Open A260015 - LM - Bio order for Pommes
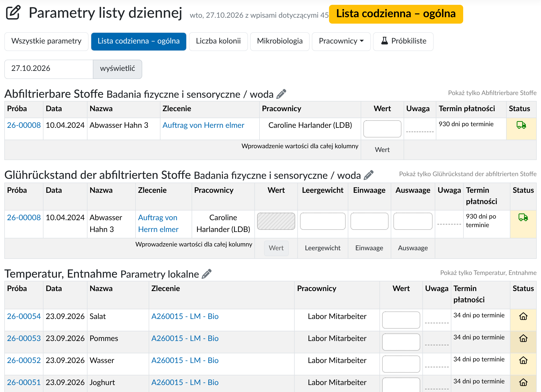 coord(185,338)
